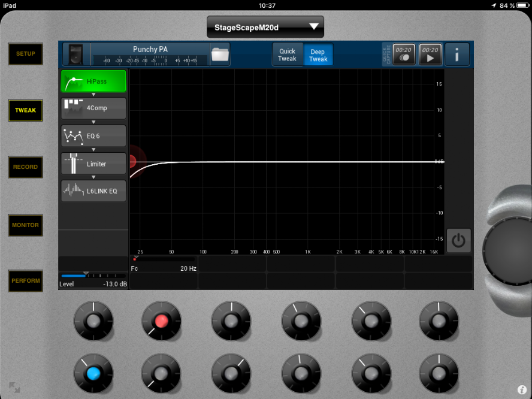Adjust the Level slider
532x399 pixels.
click(86, 276)
